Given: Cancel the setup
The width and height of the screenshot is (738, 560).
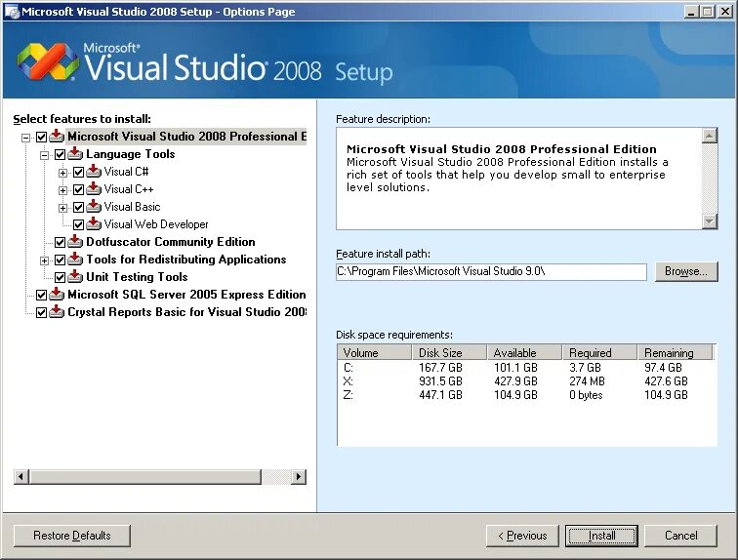Looking at the screenshot, I should pos(681,536).
